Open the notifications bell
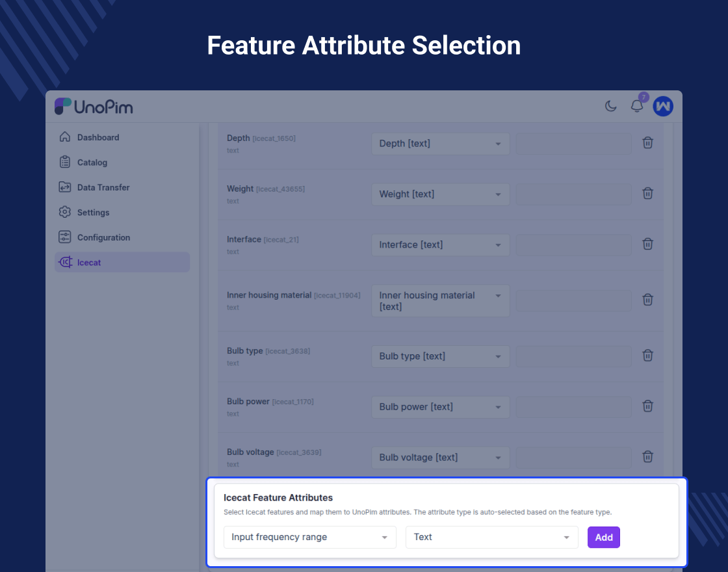This screenshot has height=572, width=728. 637,106
